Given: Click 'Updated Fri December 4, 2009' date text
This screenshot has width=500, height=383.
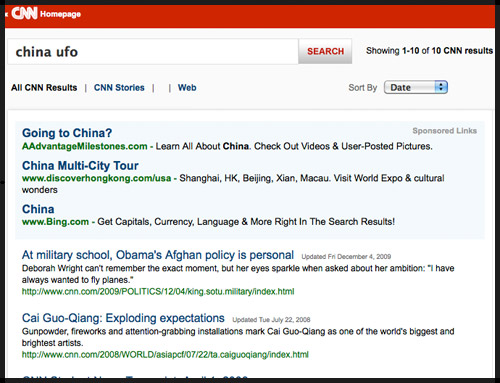Looking at the screenshot, I should coord(346,257).
